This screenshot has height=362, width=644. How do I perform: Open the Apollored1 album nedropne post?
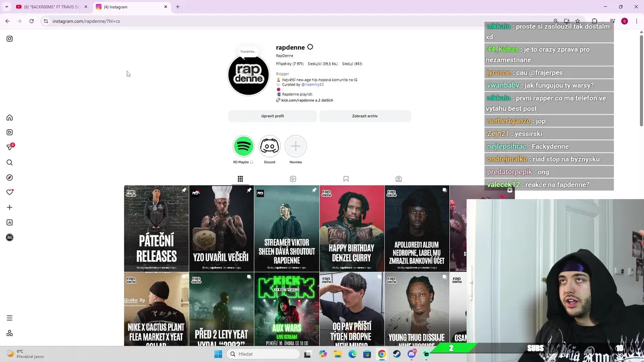pos(417,228)
